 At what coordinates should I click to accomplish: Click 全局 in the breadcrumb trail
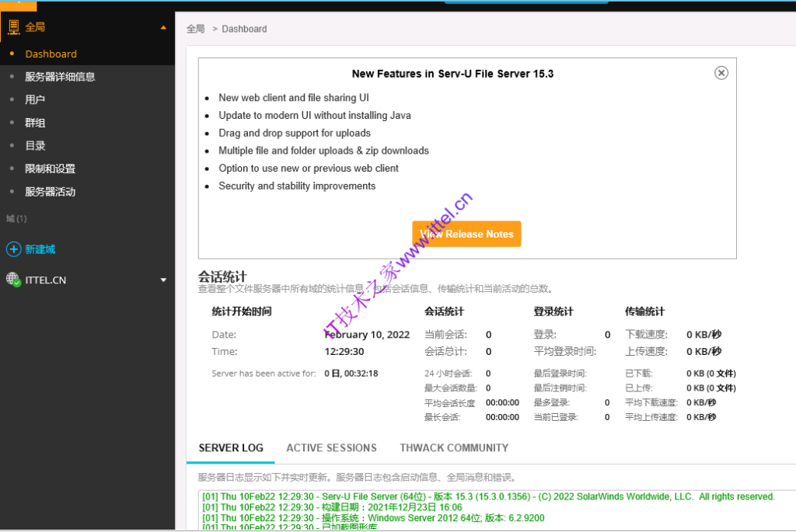coord(195,28)
